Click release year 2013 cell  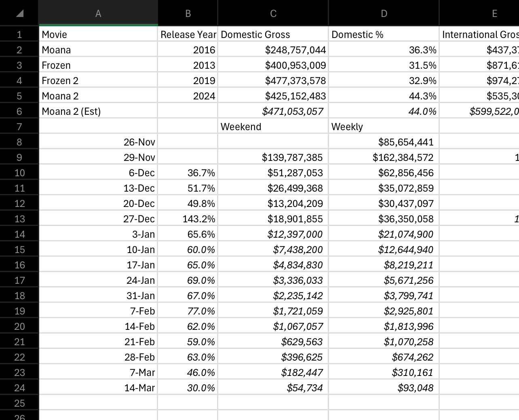point(188,65)
